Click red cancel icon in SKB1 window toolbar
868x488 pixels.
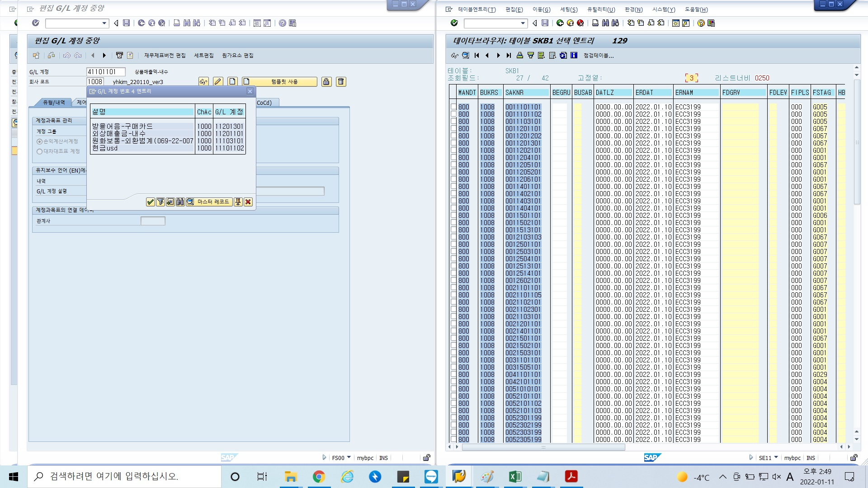(580, 23)
